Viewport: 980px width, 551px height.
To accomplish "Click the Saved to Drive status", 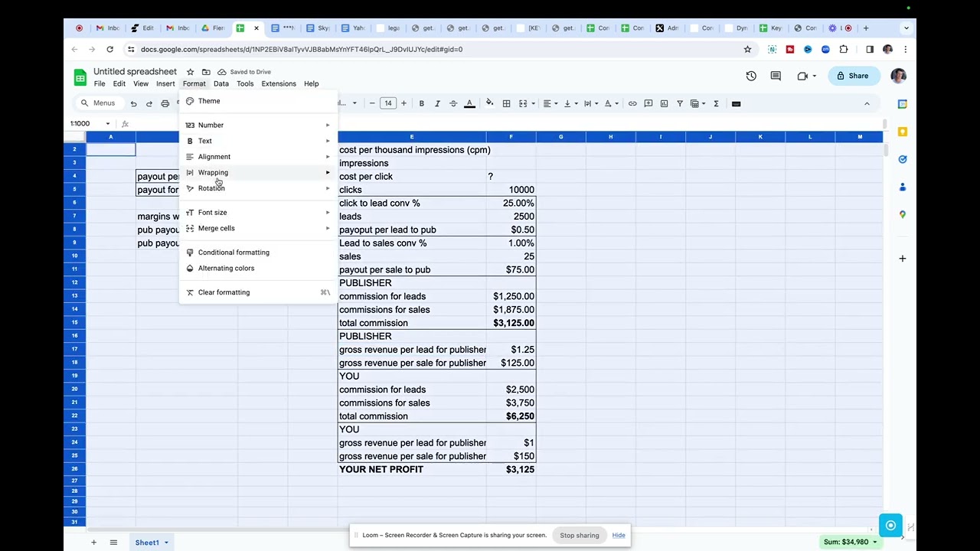I will click(244, 72).
